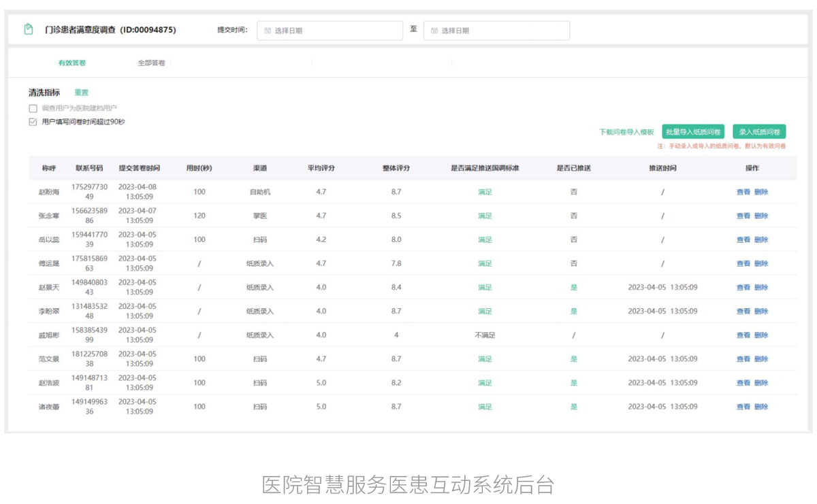Switch to the 全部答卷 tab
The height and width of the screenshot is (504, 817).
click(151, 63)
